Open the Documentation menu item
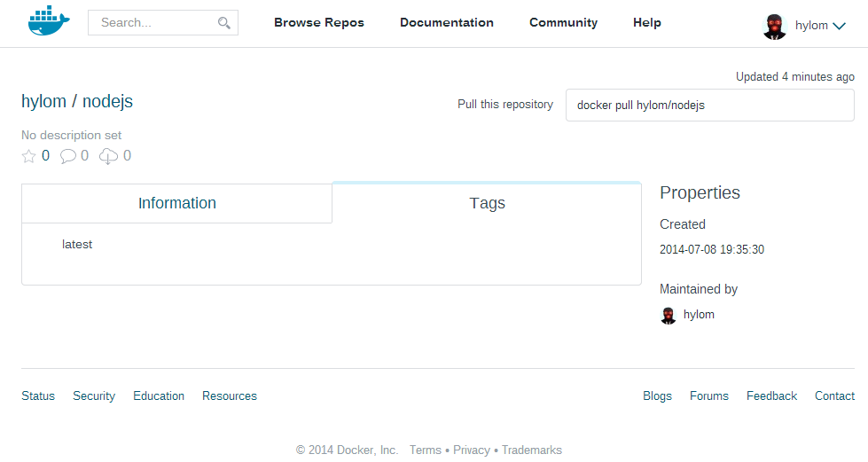Screen dimensions: 868x462 click(x=446, y=23)
